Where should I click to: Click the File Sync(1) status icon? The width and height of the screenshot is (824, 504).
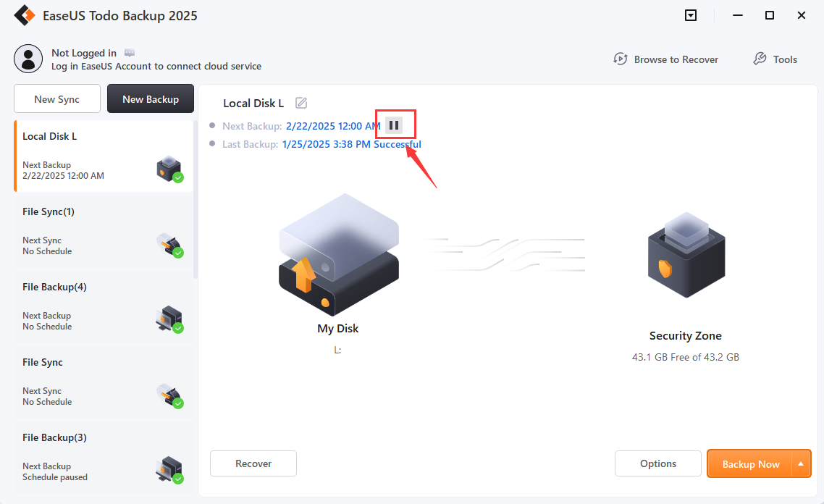click(x=169, y=245)
